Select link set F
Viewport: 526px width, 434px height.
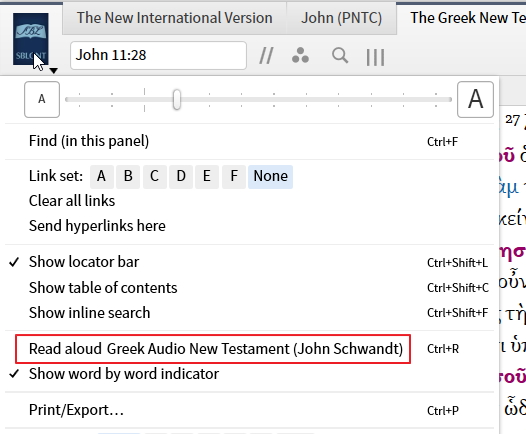point(234,176)
